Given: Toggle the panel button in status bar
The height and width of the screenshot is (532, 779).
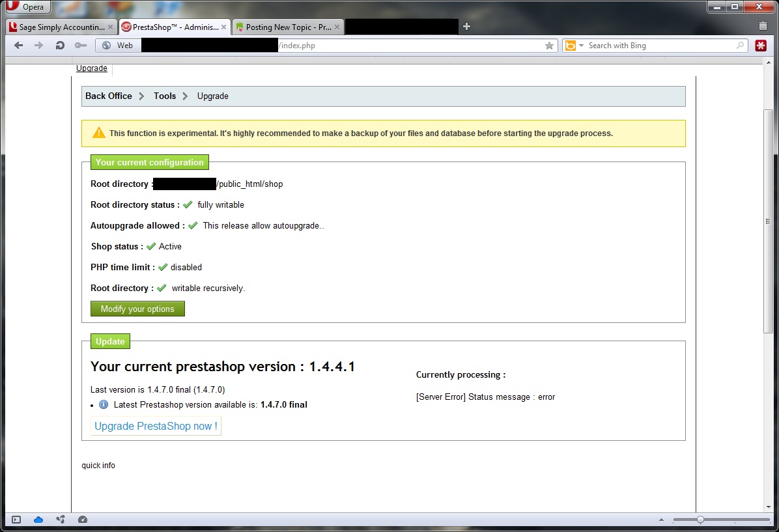Looking at the screenshot, I should [x=16, y=520].
